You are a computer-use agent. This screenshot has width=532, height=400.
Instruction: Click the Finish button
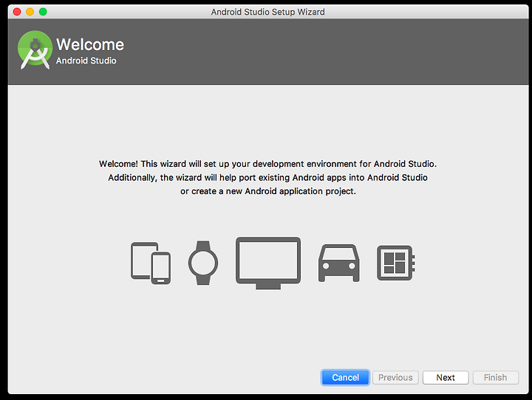[495, 377]
